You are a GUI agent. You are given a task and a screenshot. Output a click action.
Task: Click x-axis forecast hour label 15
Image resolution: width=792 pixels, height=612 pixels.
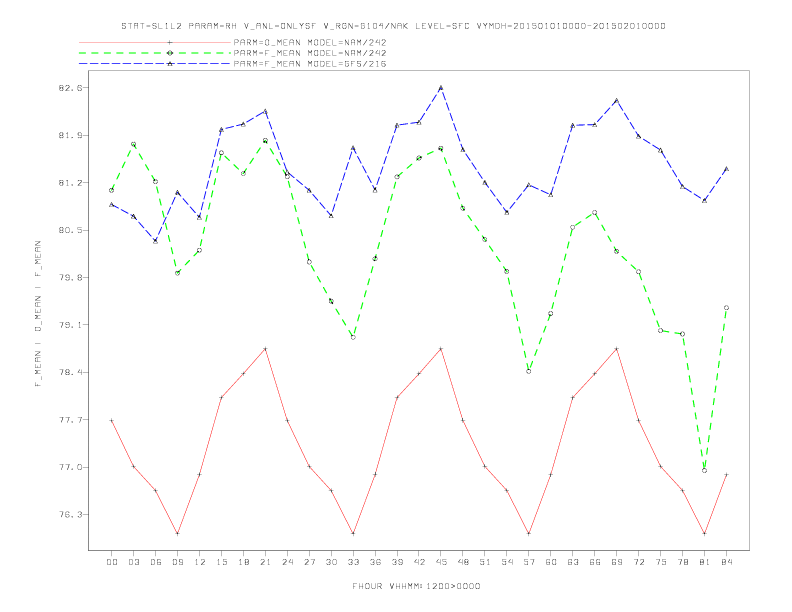click(222, 562)
